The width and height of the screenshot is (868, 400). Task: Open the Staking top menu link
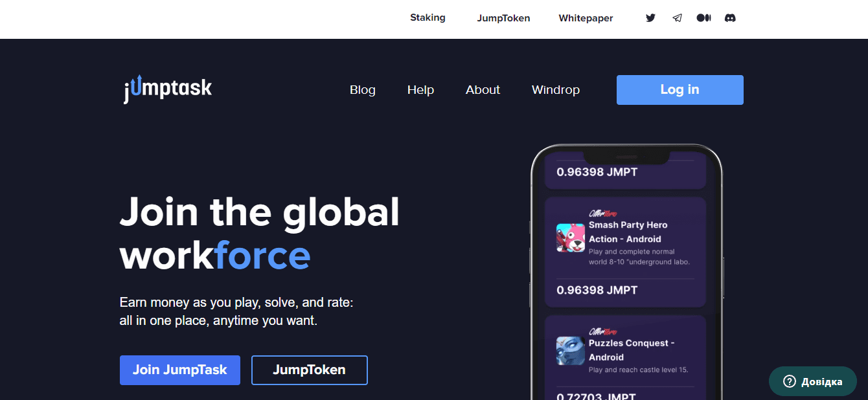[428, 17]
